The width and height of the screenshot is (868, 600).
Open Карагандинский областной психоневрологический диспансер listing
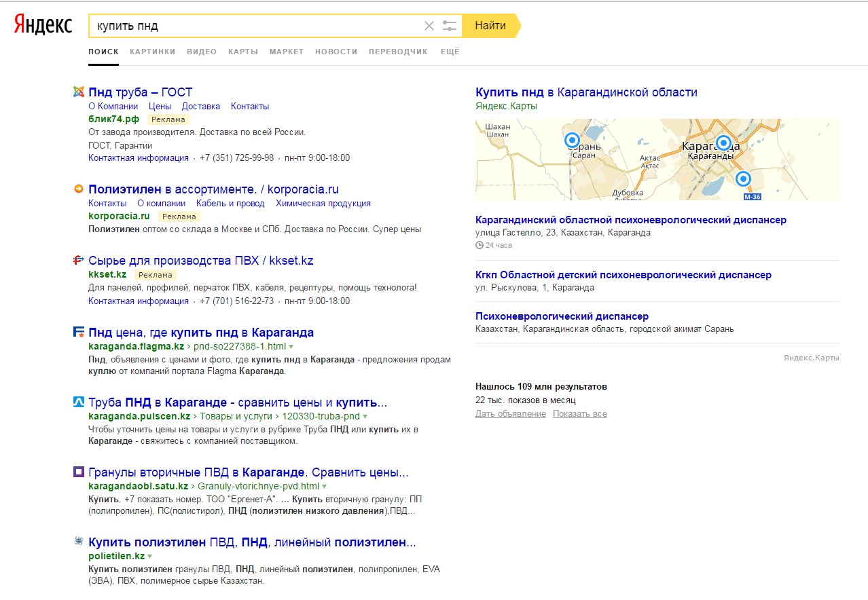(630, 220)
